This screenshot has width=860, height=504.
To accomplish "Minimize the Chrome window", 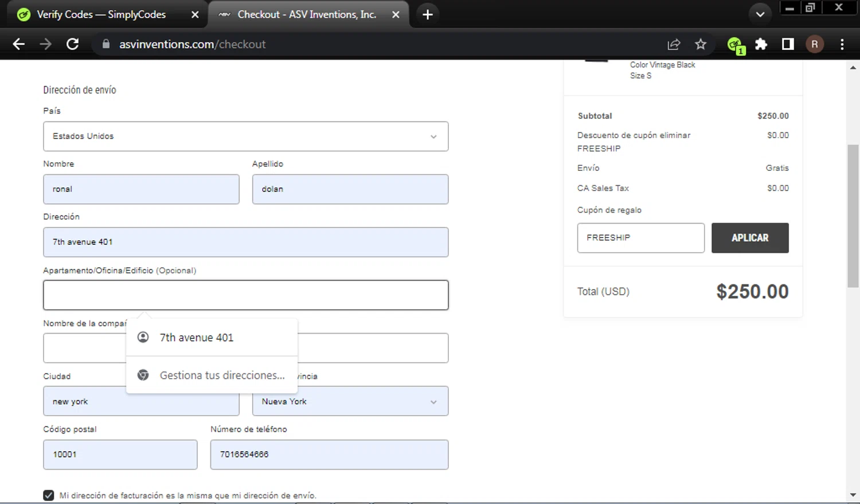I will coord(789,8).
